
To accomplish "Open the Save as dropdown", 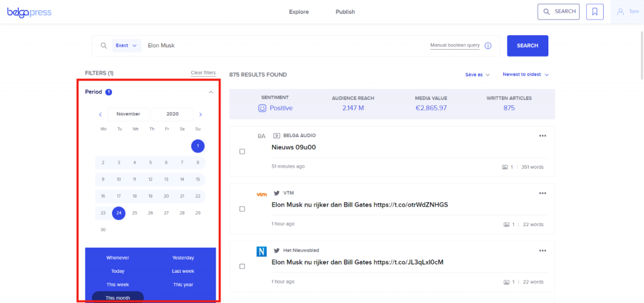I will tap(478, 75).
